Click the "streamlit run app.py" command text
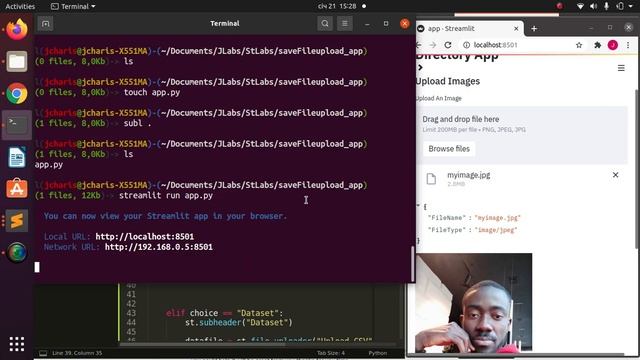The image size is (640, 360). (x=166, y=196)
